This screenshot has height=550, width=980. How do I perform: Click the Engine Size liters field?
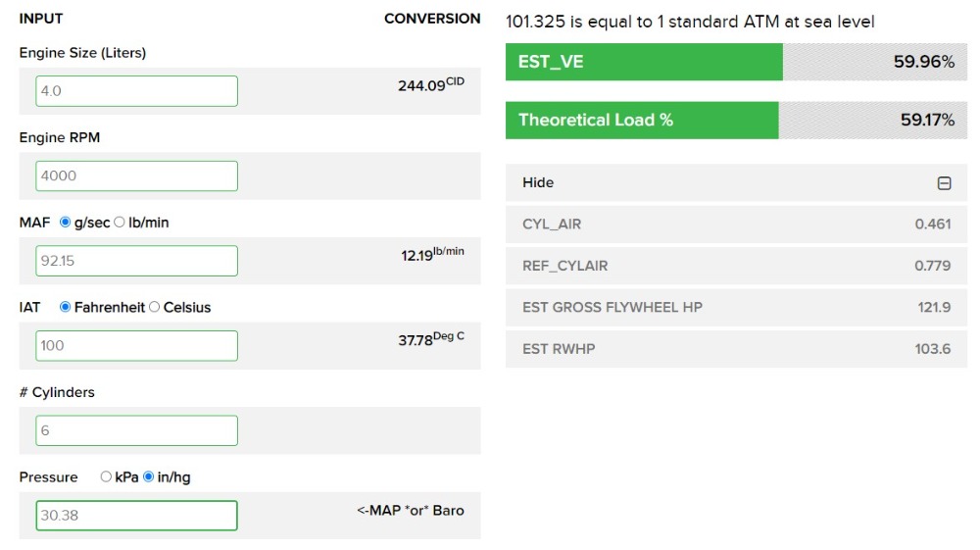[x=136, y=91]
